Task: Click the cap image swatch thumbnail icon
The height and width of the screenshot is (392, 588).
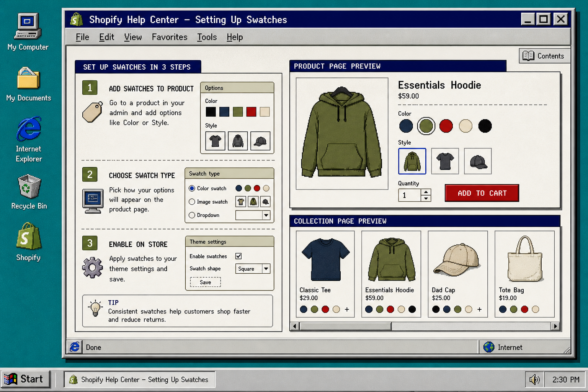Action: 265,201
